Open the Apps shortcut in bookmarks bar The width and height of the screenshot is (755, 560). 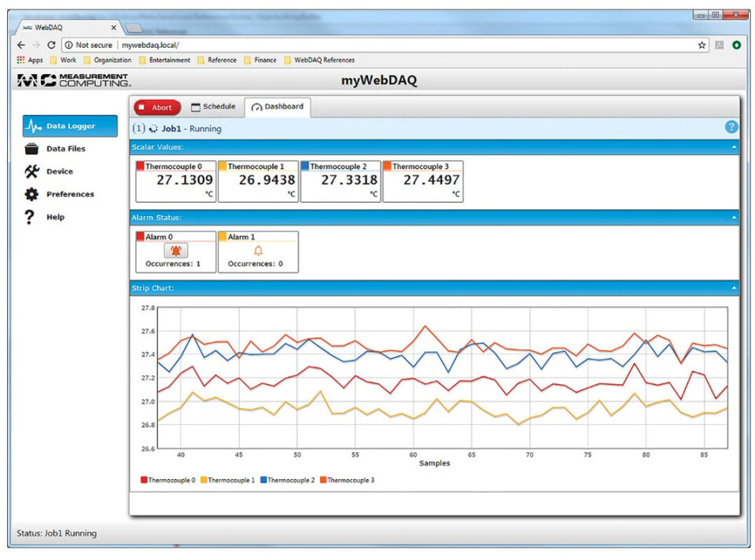click(30, 61)
